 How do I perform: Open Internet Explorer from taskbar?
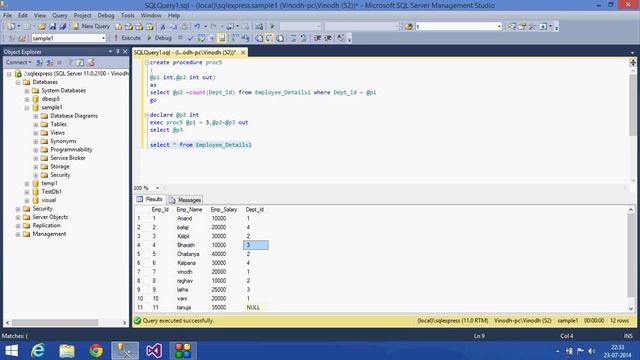38,351
